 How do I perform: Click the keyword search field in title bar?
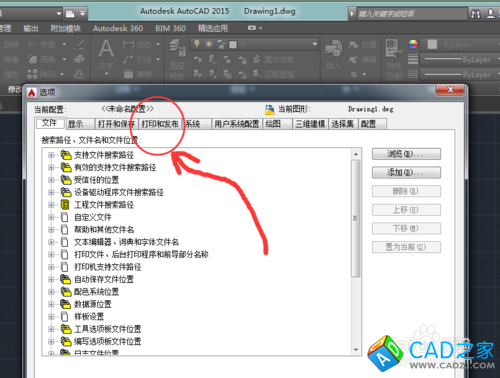tap(411, 14)
